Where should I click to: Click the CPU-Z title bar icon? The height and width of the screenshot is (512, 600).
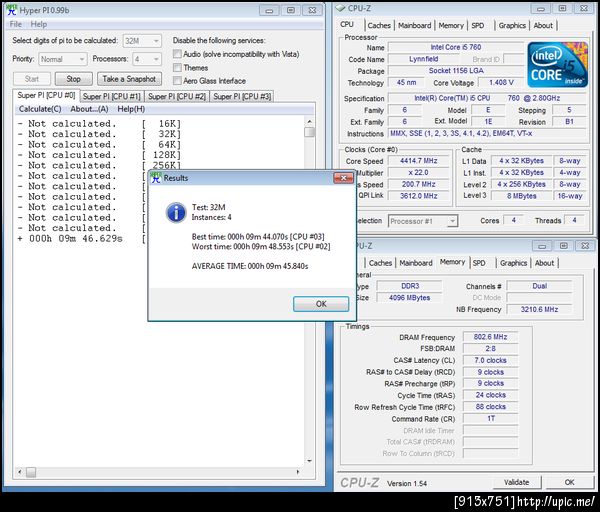(340, 8)
